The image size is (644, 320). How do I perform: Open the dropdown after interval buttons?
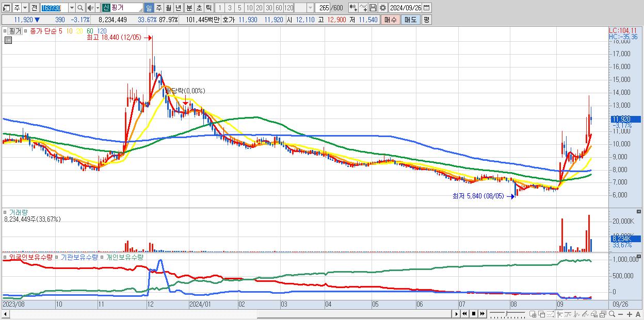point(310,8)
